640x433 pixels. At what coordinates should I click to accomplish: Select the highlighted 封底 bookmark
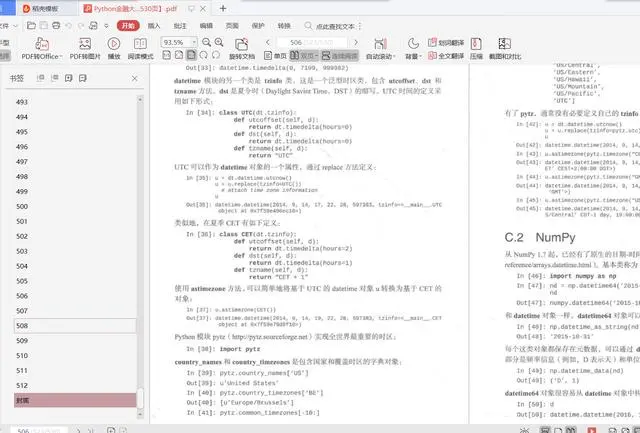click(76, 400)
